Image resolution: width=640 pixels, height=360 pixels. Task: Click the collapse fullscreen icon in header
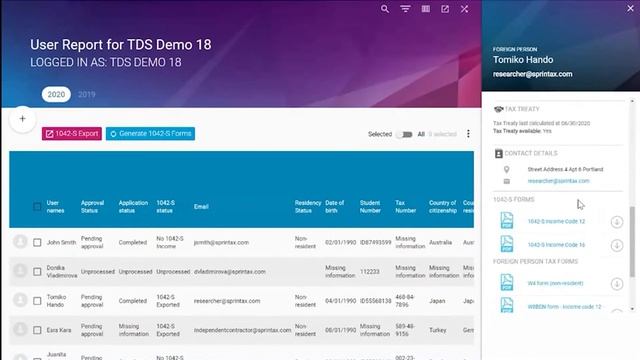point(464,9)
